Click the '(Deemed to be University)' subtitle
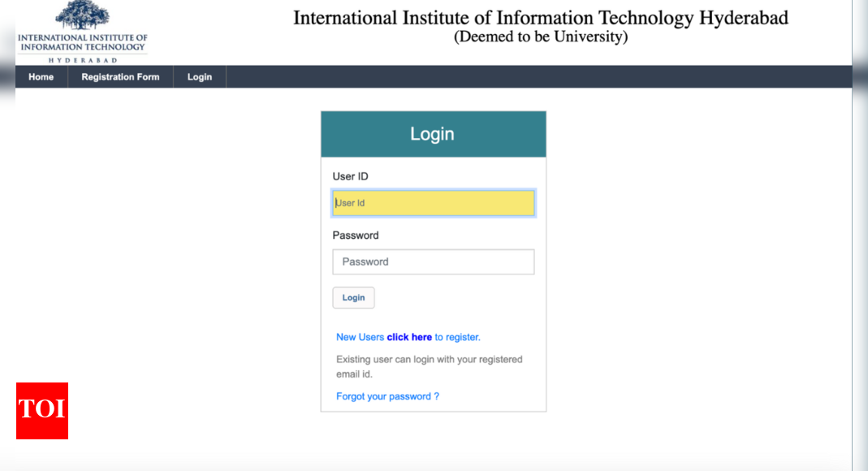The height and width of the screenshot is (471, 868). [541, 37]
